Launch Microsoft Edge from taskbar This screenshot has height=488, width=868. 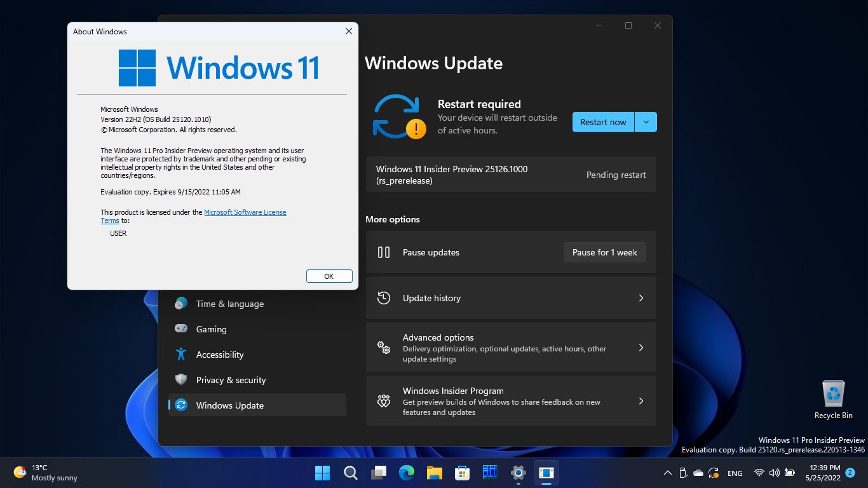click(407, 473)
